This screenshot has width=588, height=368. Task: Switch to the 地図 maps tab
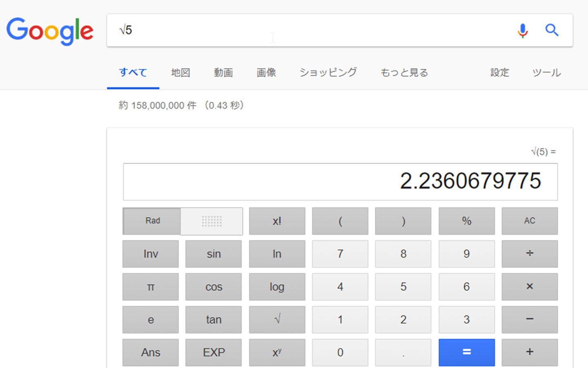point(180,73)
